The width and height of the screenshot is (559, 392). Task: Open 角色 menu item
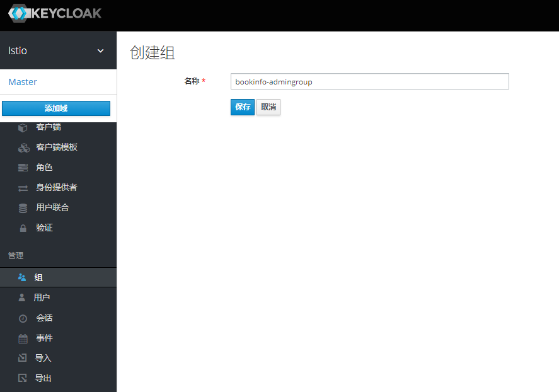pyautogui.click(x=44, y=167)
